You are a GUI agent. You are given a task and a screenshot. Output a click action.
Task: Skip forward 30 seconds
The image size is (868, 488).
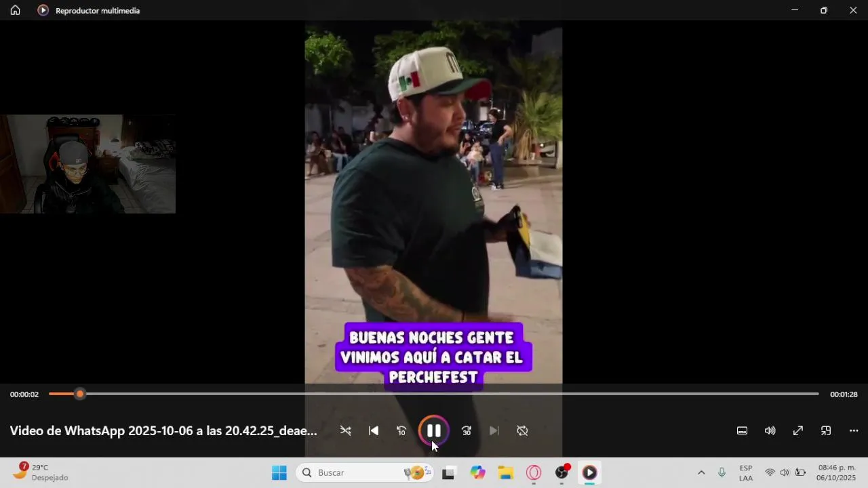point(467,430)
